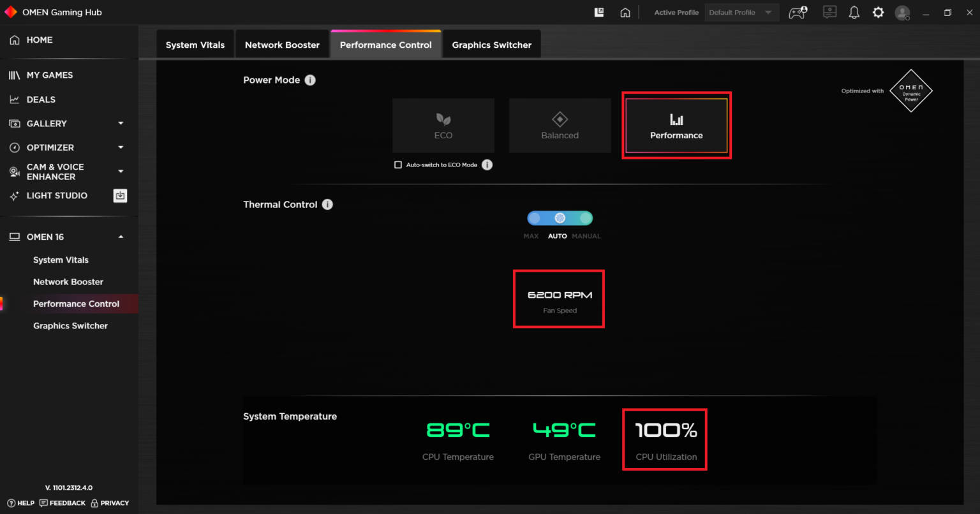Expand Optimizer sidebar menu
Screen dimensions: 980x514
[x=121, y=147]
